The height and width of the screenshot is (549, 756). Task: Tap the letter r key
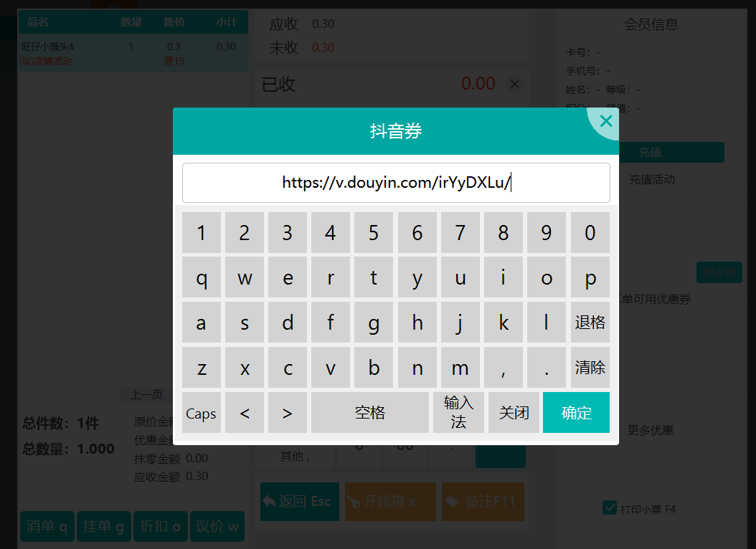(330, 277)
